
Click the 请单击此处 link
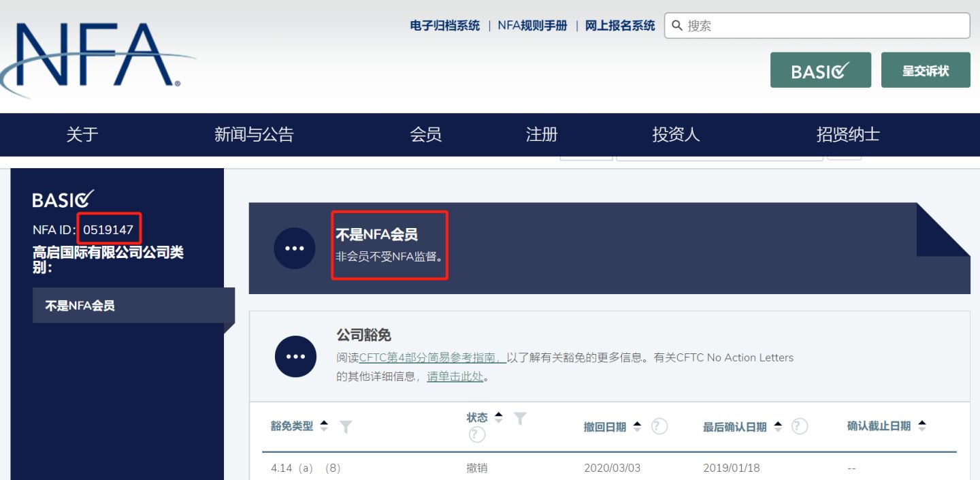click(x=455, y=377)
